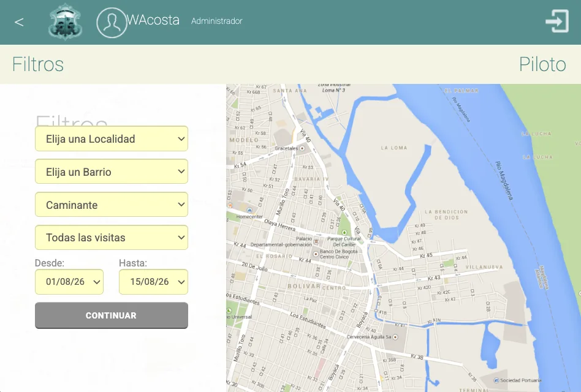Screen dimensions: 581x392
Task: Click the 20 De Julio street label
Action: (254, 266)
